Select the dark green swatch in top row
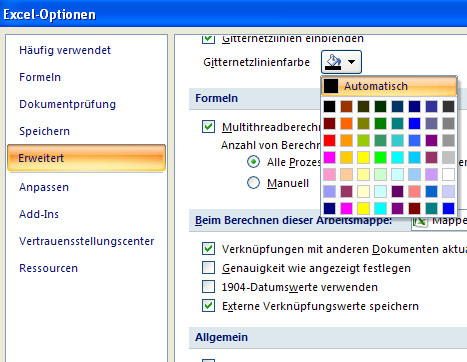The image size is (467, 362). [x=380, y=107]
